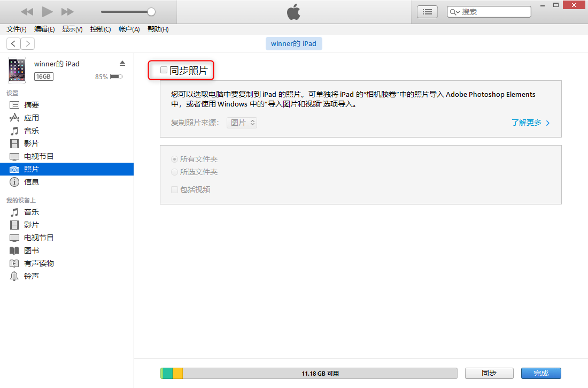Open the 文件(F) menu
Viewport: 588px width, 388px height.
16,29
